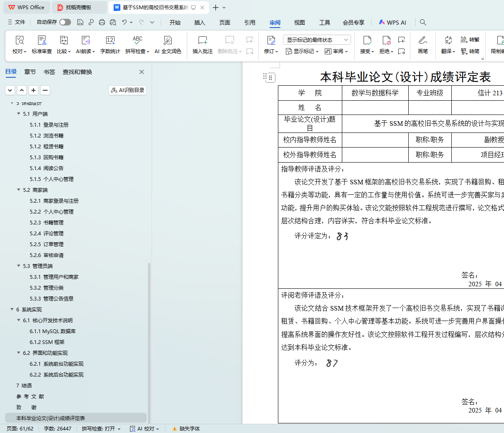Toggle the auto-save (自动保存) switch
The image size is (504, 433).
click(65, 22)
